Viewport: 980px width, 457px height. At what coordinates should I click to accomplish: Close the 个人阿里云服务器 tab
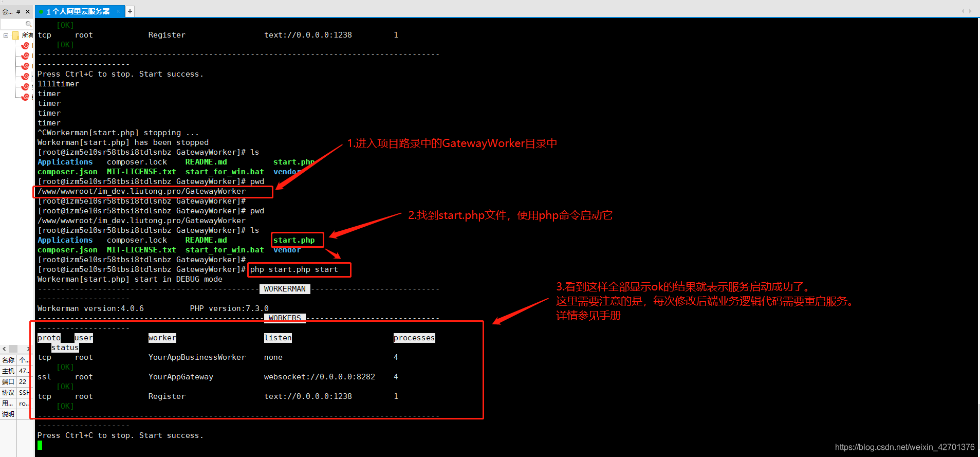click(x=118, y=11)
